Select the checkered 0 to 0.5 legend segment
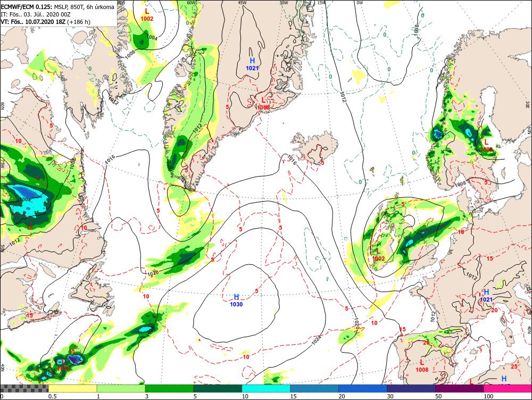This screenshot has width=532, height=400. point(24,388)
